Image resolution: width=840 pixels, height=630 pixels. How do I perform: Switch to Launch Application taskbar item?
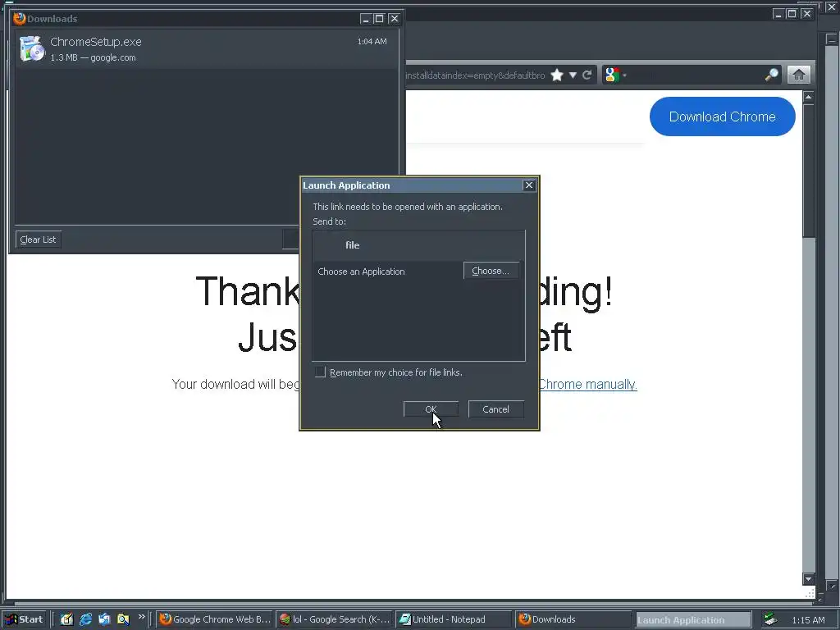coord(692,620)
